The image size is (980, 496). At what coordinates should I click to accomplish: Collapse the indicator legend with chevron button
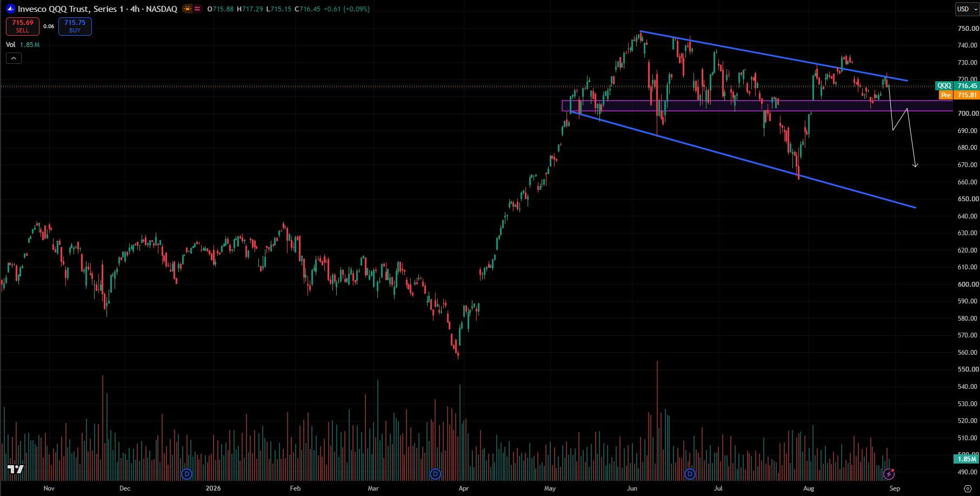click(x=14, y=58)
